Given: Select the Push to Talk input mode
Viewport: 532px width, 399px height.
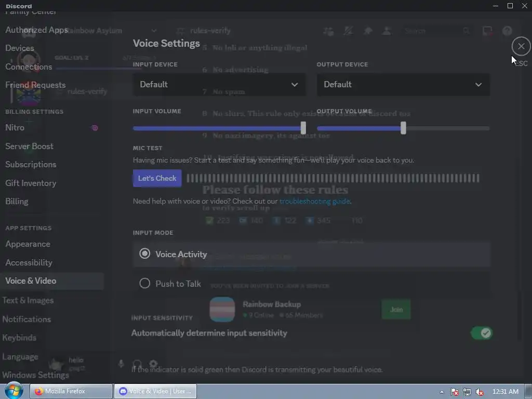Looking at the screenshot, I should pyautogui.click(x=312, y=284).
